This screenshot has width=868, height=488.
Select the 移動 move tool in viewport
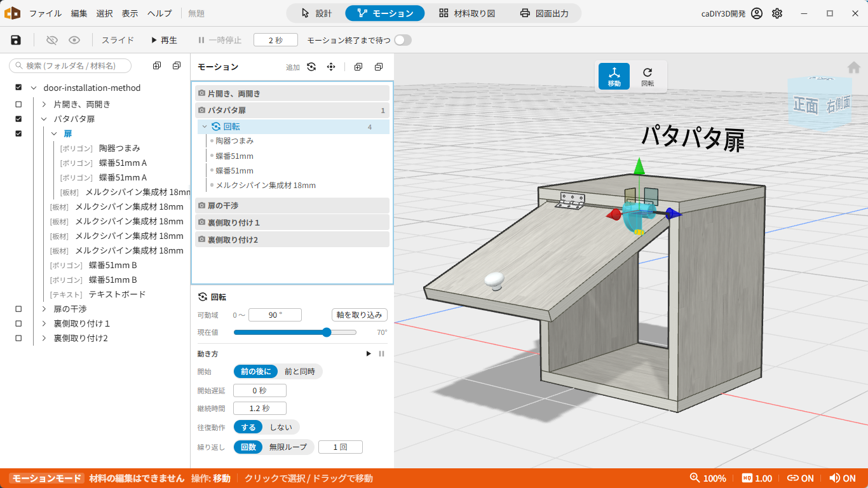point(614,76)
